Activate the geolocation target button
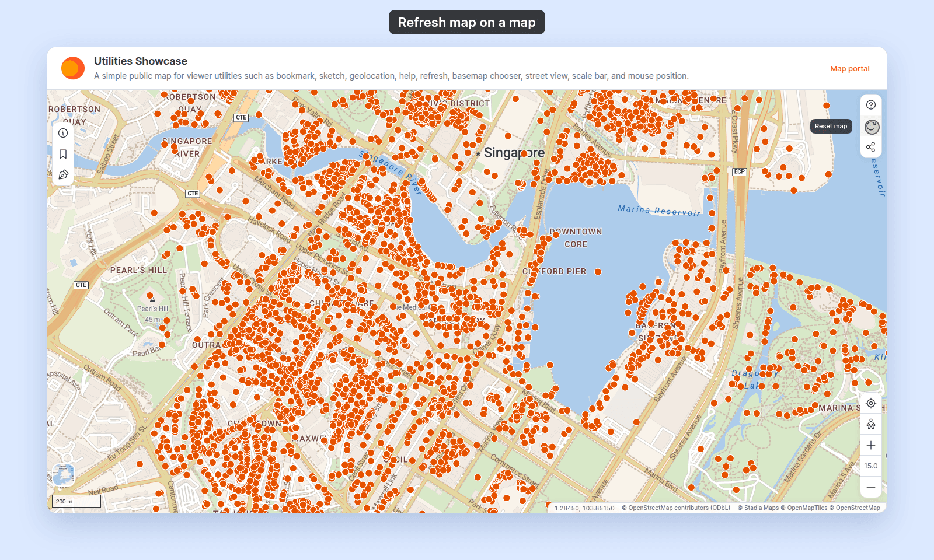This screenshot has height=560, width=934. pos(871,403)
